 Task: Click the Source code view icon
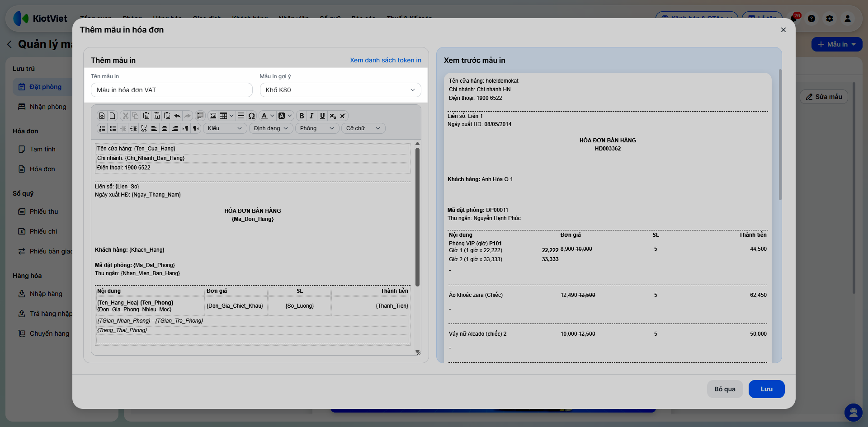pyautogui.click(x=102, y=116)
